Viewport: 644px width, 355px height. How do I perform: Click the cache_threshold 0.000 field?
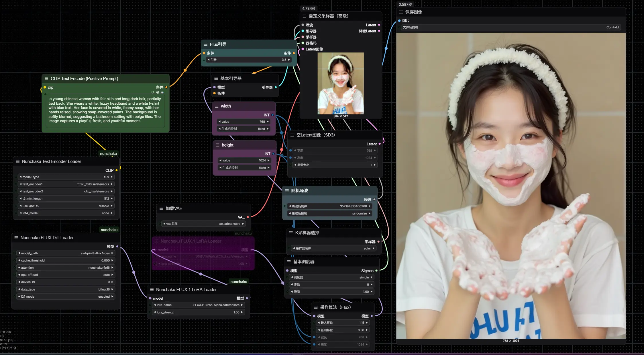point(66,260)
